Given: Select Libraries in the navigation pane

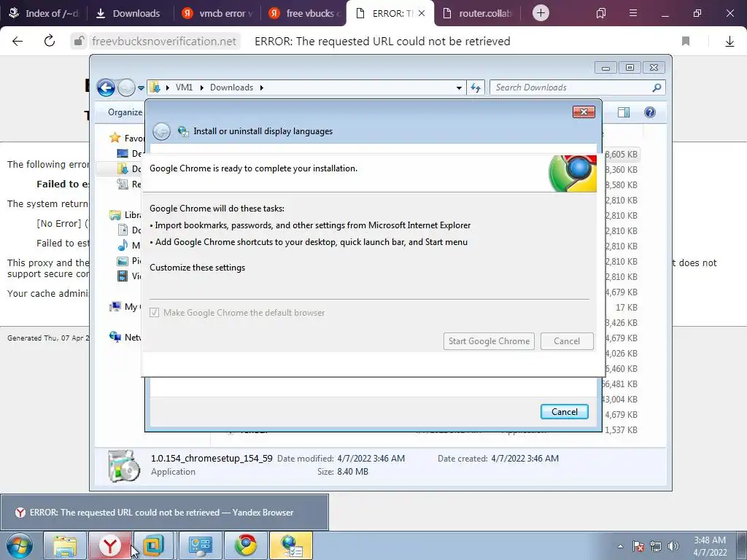Looking at the screenshot, I should pos(127,215).
